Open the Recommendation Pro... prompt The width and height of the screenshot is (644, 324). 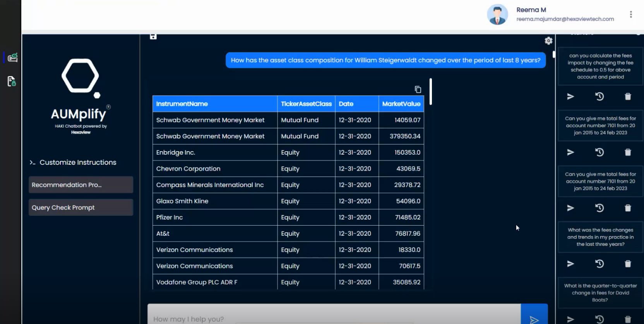tap(80, 185)
